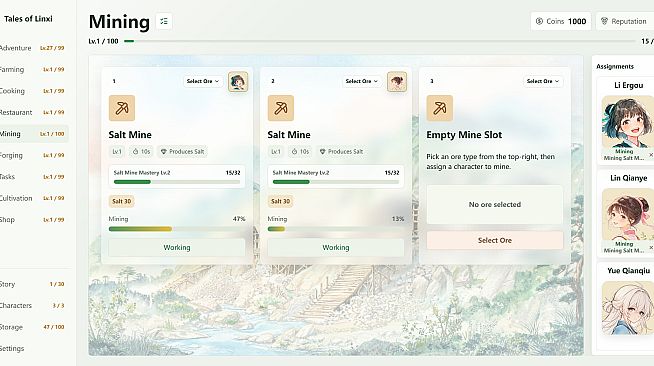This screenshot has width=654, height=366.
Task: Open Shop in the sidebar
Action: 33,220
